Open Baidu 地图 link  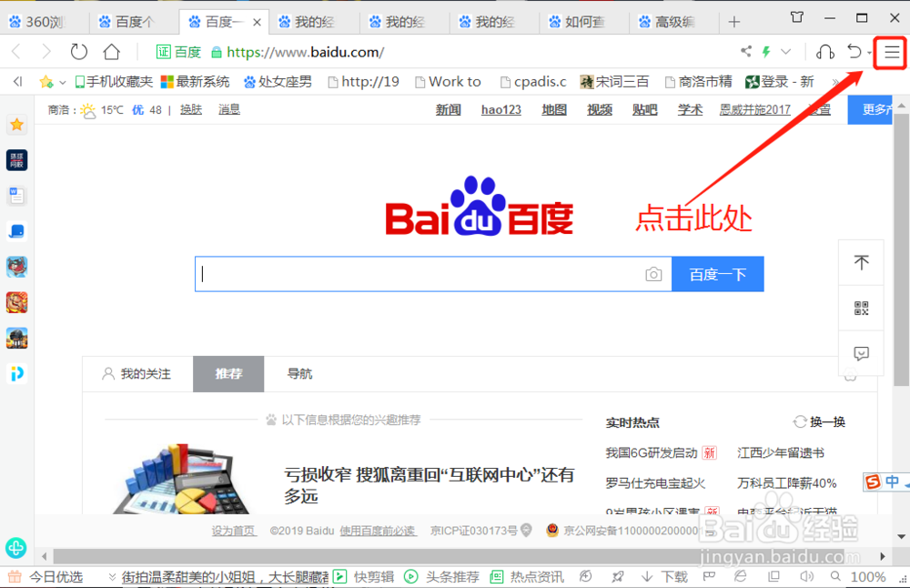tap(553, 110)
